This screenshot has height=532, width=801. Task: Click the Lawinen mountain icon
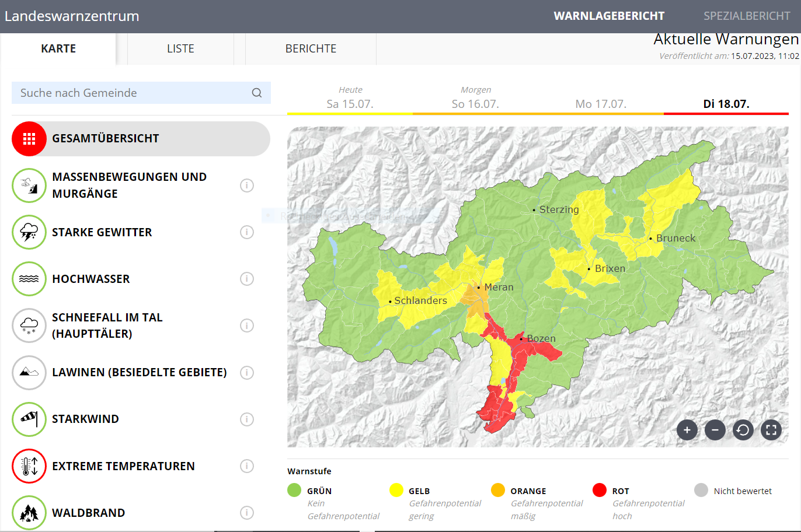tap(29, 372)
